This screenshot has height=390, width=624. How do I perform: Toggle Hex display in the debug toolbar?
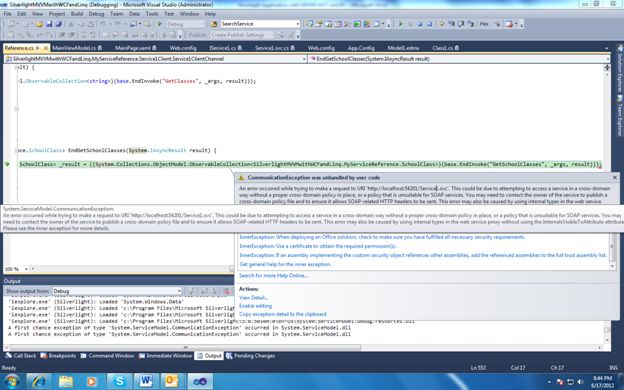[x=484, y=24]
